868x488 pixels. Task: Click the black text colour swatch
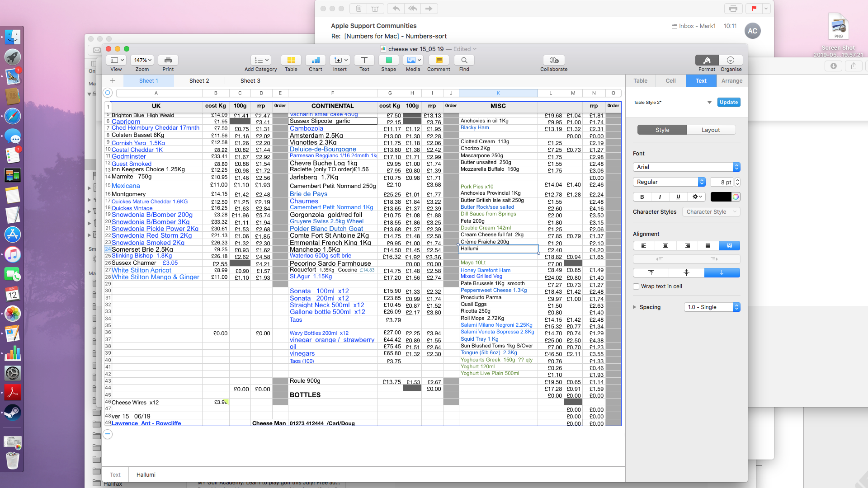[x=720, y=197]
